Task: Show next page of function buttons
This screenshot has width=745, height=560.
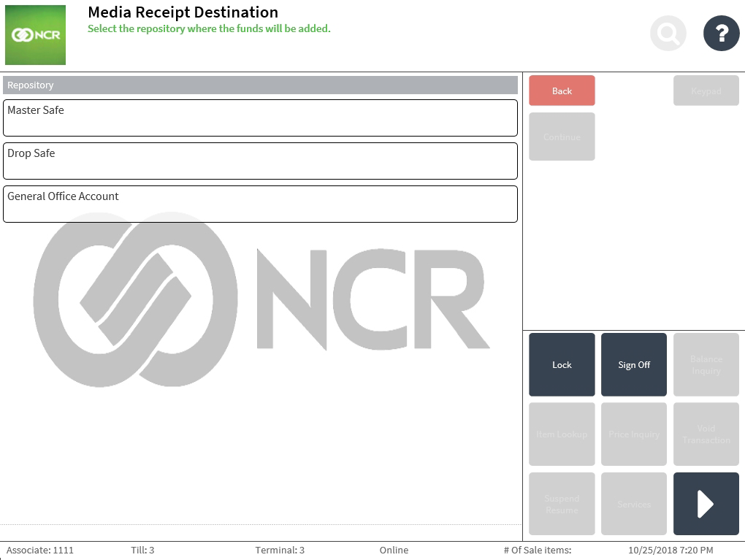Action: click(706, 504)
